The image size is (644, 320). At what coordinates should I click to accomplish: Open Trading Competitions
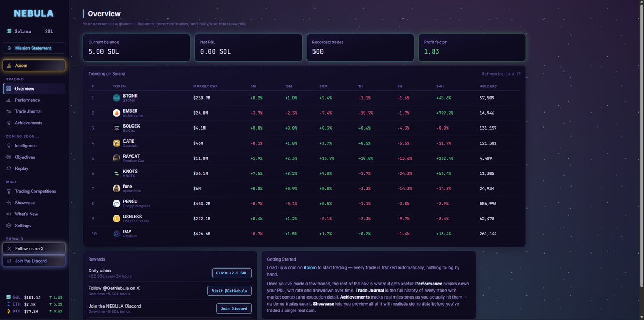click(34, 191)
